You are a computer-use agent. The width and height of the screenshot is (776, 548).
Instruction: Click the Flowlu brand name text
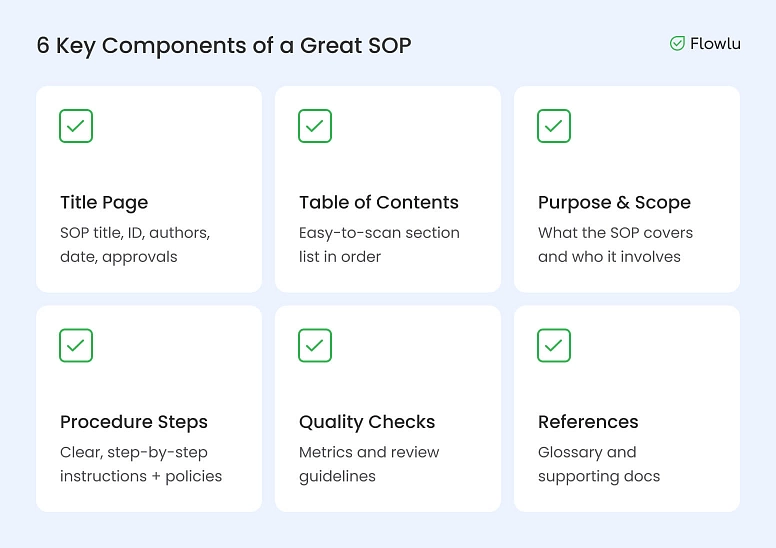tap(715, 44)
